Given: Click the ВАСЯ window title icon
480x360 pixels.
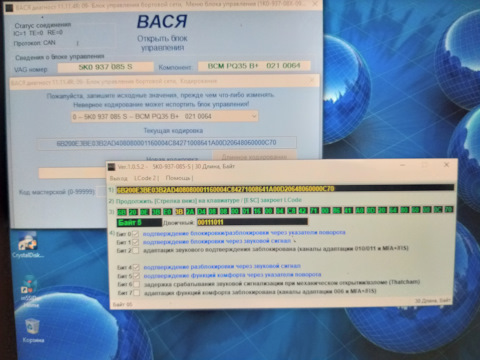Looking at the screenshot, I should 9,7.
